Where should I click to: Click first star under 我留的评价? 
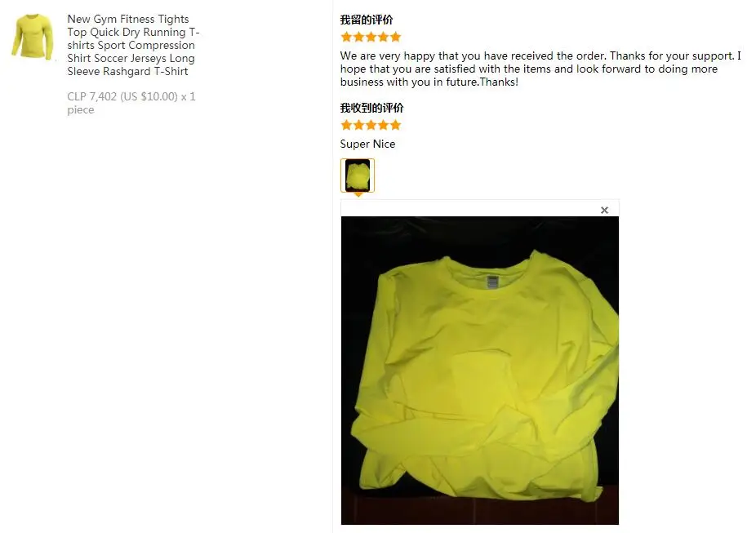pyautogui.click(x=346, y=37)
